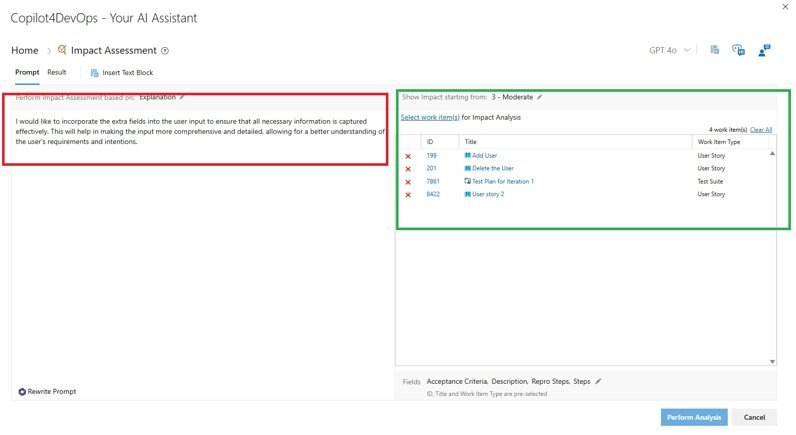
Task: Click Perform Analysis button
Action: [694, 417]
